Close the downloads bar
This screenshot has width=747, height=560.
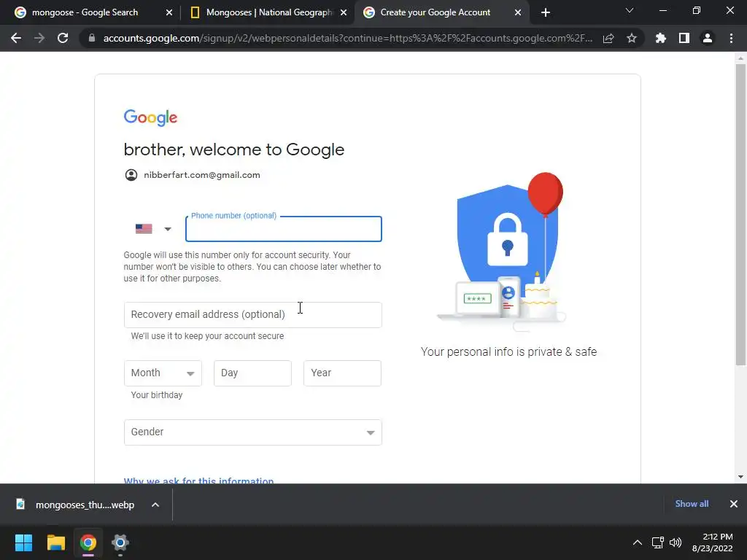click(x=734, y=504)
